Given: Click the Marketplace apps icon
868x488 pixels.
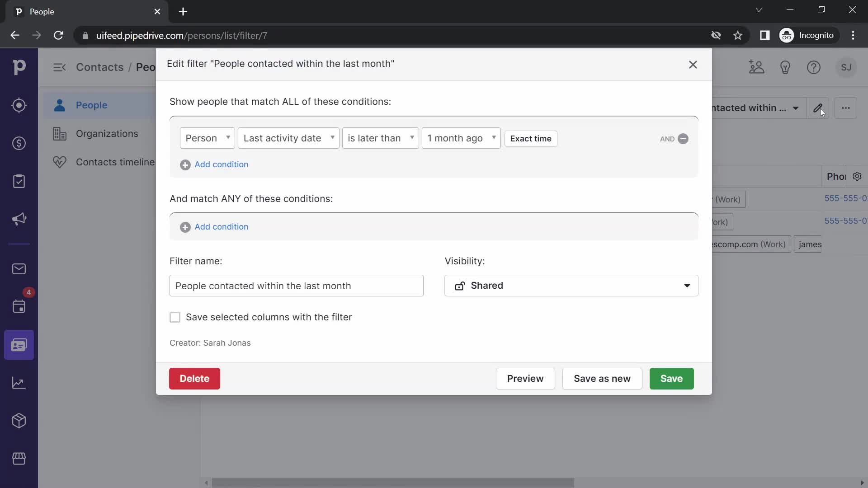Looking at the screenshot, I should pyautogui.click(x=19, y=459).
